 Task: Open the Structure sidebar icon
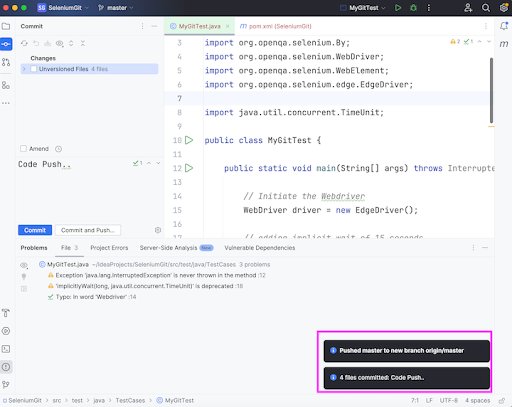point(6,85)
